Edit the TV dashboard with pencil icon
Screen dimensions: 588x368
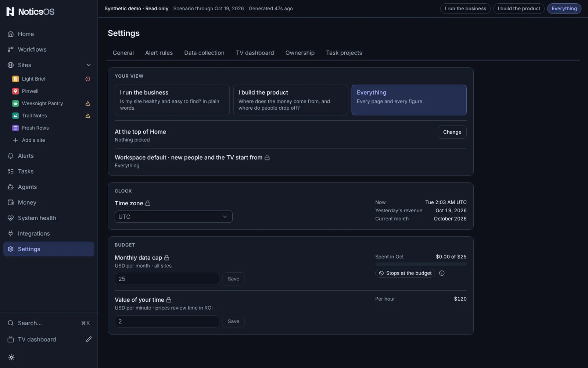coord(89,339)
